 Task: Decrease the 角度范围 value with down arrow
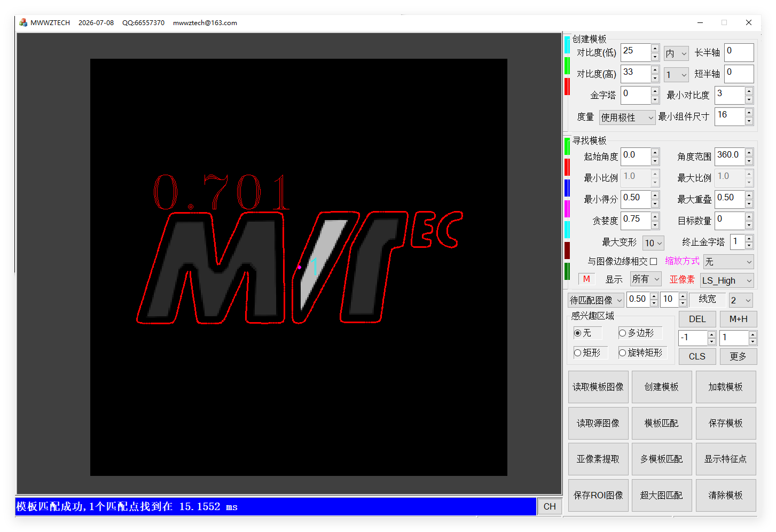(x=749, y=161)
